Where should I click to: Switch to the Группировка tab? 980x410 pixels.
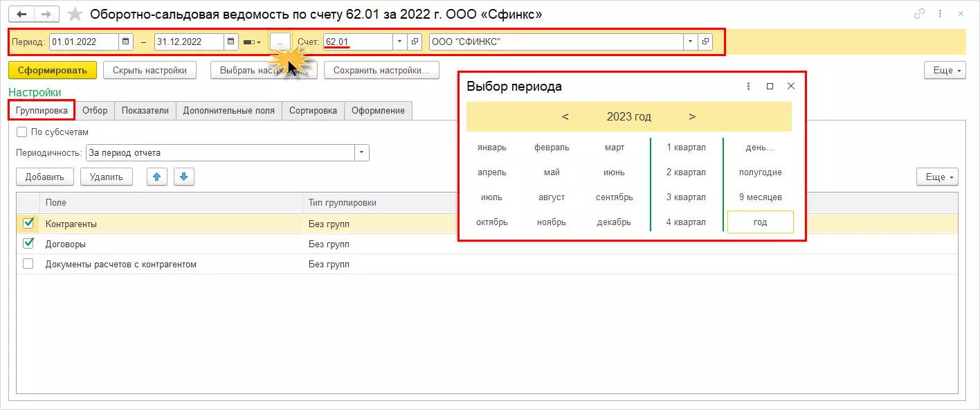tap(42, 110)
